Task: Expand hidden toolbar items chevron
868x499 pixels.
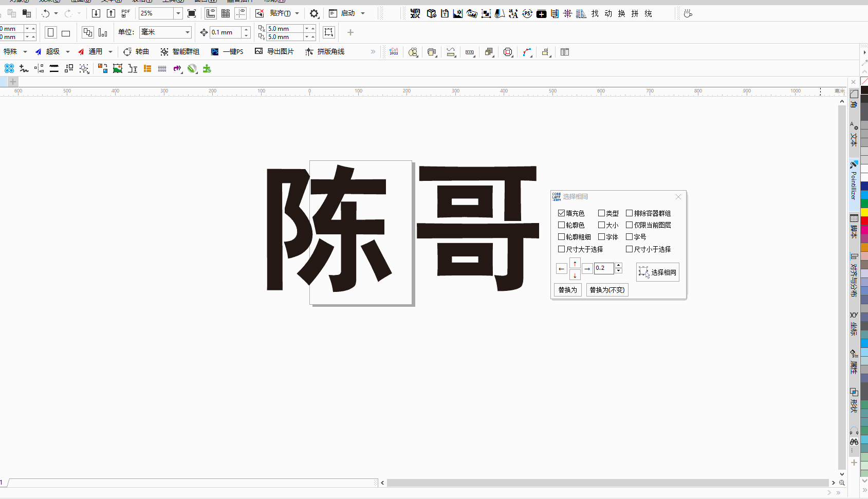Action: [x=373, y=52]
